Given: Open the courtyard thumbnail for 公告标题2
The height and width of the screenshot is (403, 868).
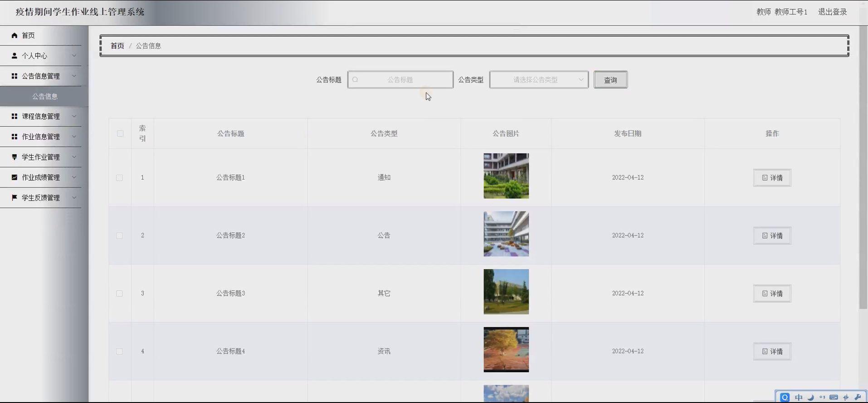Looking at the screenshot, I should [x=506, y=234].
